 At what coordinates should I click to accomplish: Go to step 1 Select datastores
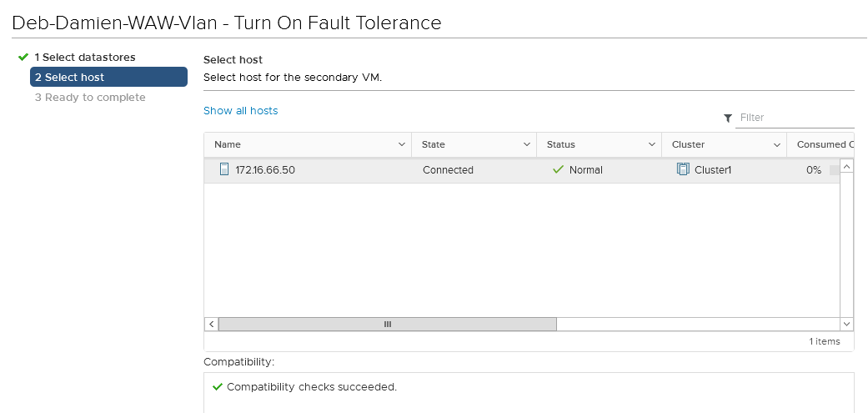coord(84,57)
